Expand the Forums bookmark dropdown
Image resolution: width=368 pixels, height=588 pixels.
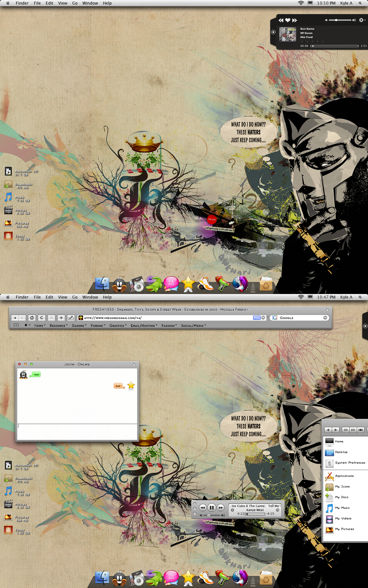tap(98, 326)
